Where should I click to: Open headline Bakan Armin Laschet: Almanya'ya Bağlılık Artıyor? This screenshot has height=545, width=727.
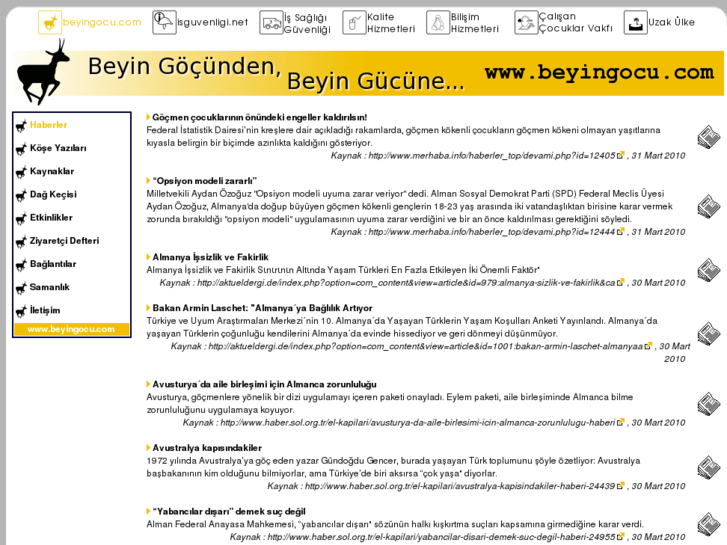click(262, 308)
